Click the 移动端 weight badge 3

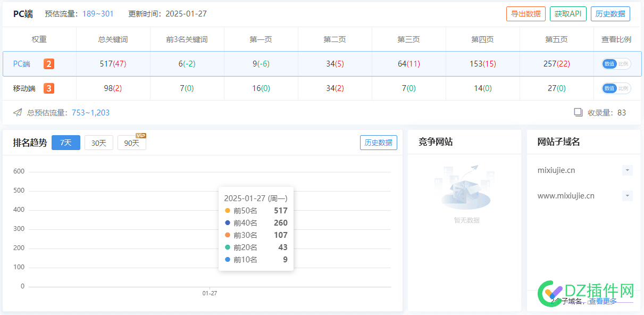coord(49,88)
